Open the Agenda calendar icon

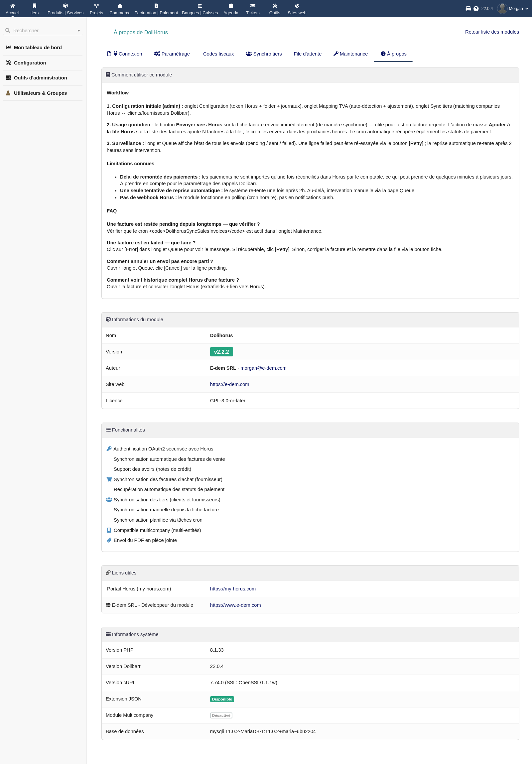pyautogui.click(x=230, y=6)
